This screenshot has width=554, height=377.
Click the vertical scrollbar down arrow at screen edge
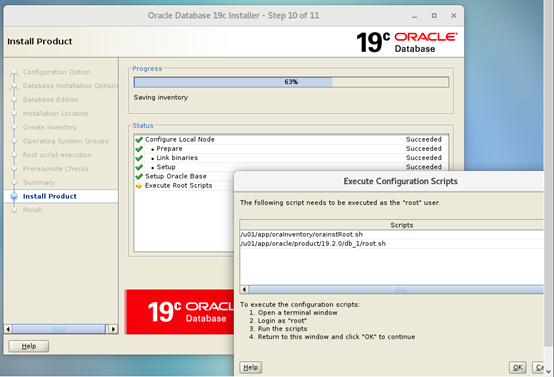pyautogui.click(x=548, y=372)
